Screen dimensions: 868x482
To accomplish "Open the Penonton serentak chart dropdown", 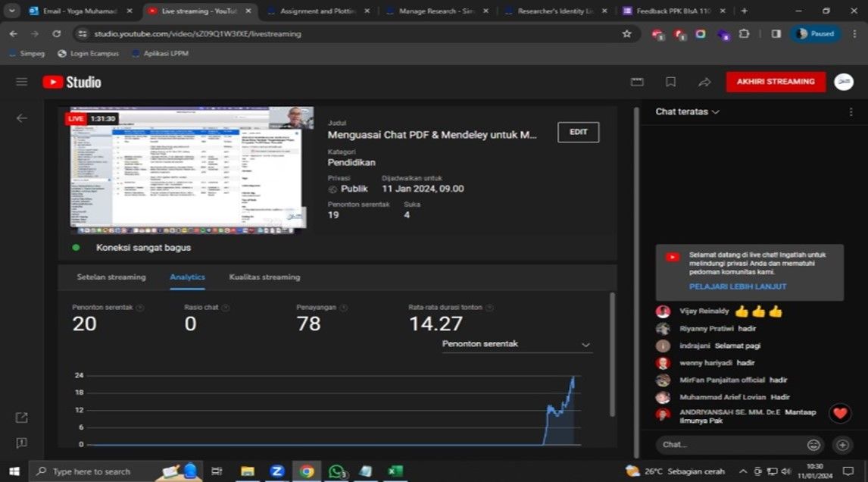I will tap(517, 344).
